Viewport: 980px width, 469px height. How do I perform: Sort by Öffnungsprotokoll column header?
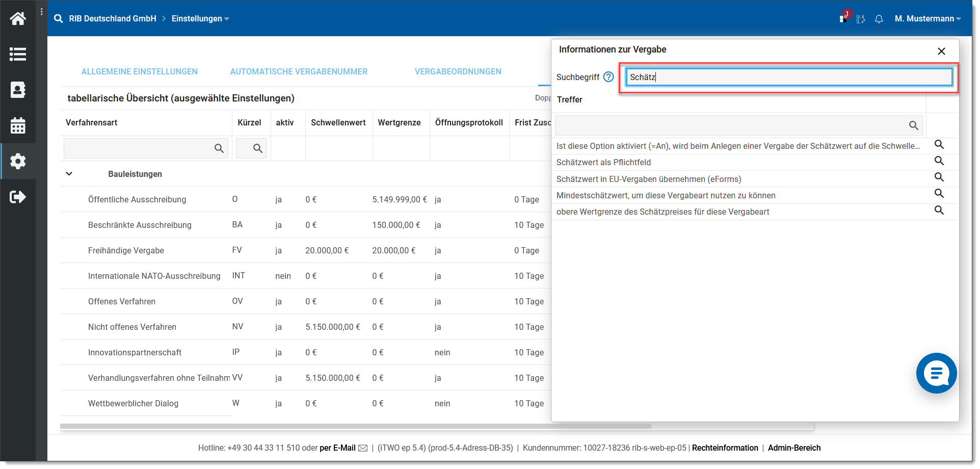469,123
